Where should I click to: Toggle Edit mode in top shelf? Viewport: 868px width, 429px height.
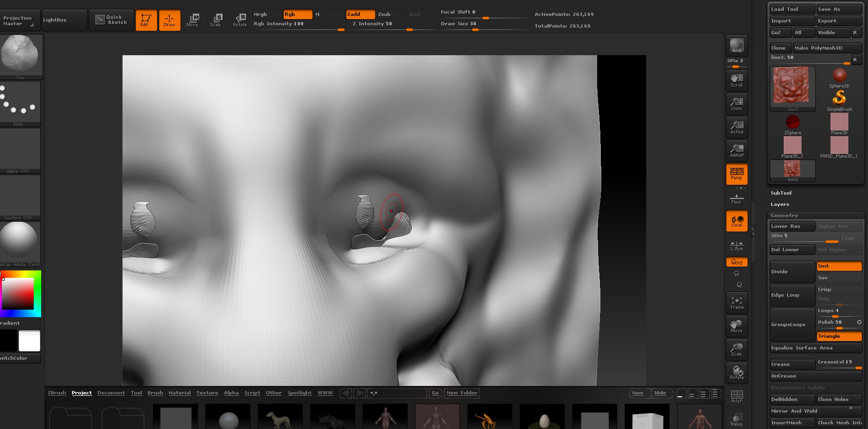pos(146,20)
